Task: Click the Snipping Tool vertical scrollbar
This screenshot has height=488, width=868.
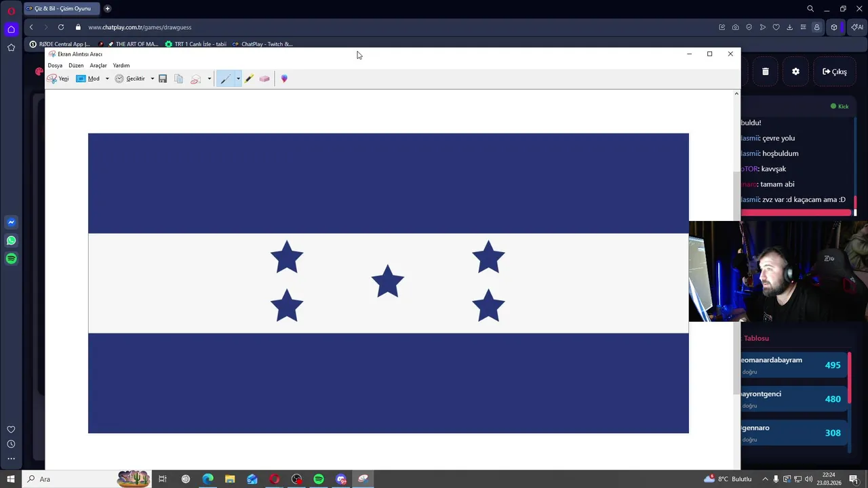Action: coord(736,281)
